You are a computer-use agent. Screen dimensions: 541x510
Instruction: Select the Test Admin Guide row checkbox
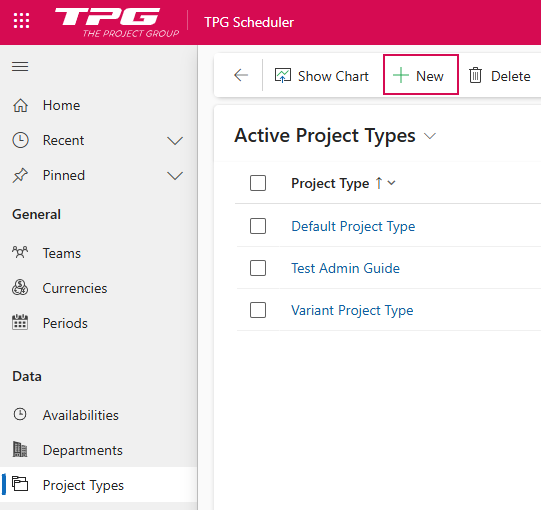click(x=258, y=268)
